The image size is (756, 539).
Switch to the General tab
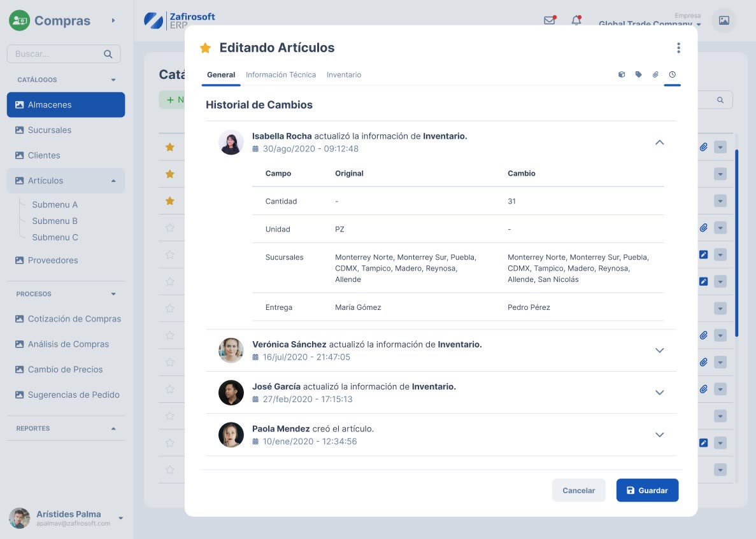[221, 74]
